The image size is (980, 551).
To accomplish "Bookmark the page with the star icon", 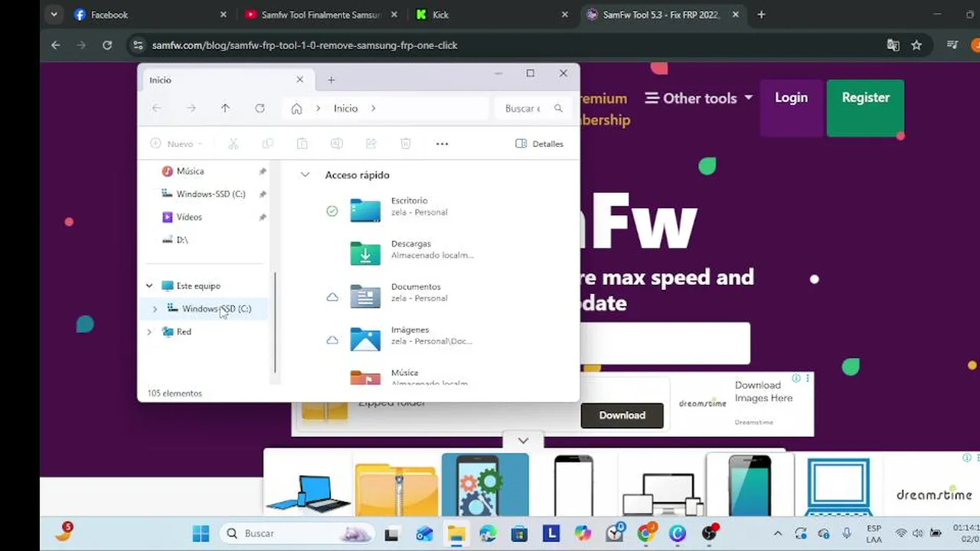I will pos(916,45).
